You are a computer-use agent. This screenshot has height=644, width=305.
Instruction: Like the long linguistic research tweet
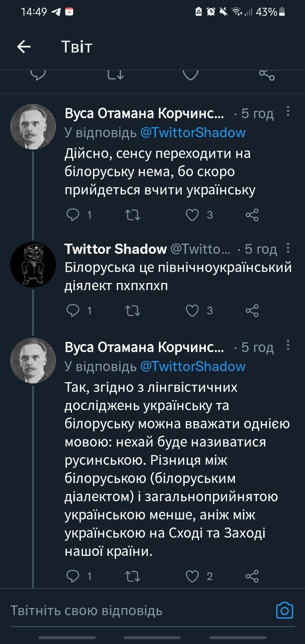tap(192, 576)
